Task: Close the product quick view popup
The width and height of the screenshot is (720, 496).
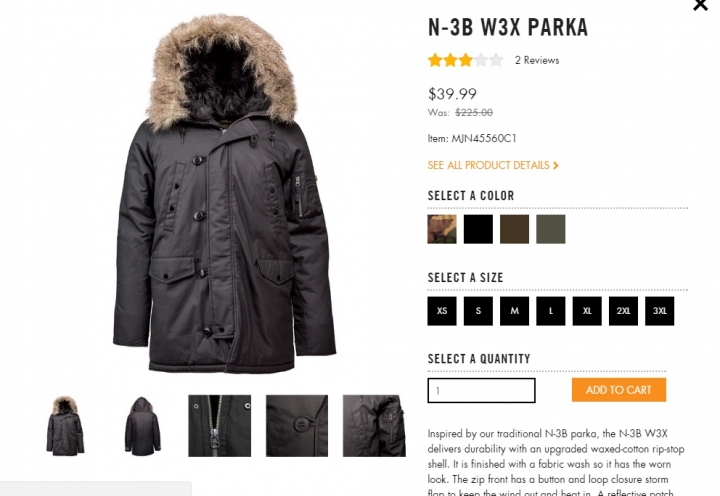Action: click(x=700, y=5)
